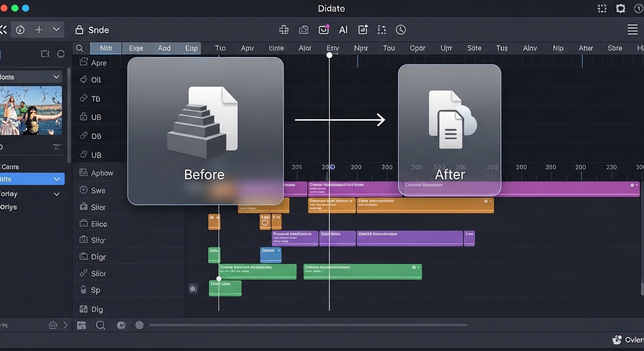This screenshot has width=644, height=351.
Task: Click the lock icon next to Snde
Action: [79, 30]
